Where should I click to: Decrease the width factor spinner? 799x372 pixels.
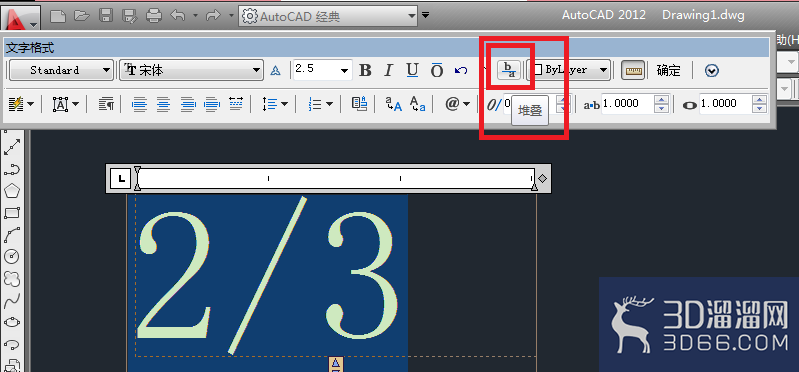(x=759, y=108)
